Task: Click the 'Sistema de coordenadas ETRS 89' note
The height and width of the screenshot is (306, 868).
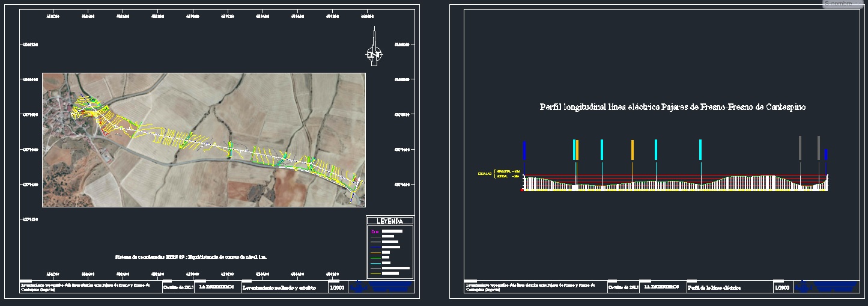Action: point(190,257)
